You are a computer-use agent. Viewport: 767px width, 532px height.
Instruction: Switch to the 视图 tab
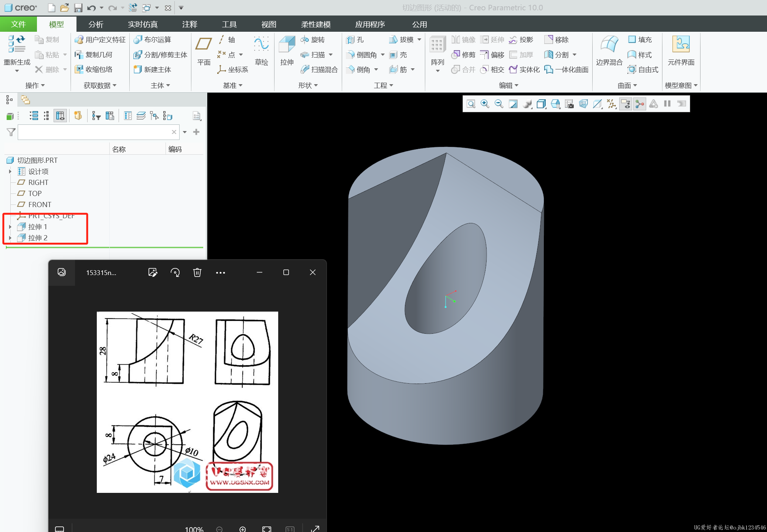coord(269,24)
